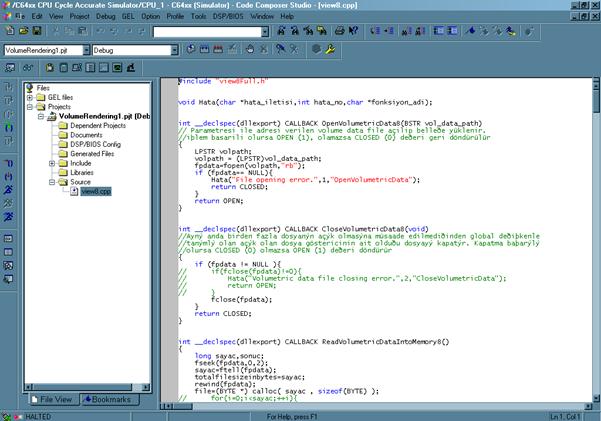Expand the GEL files tree node
601x421 pixels.
tap(29, 97)
